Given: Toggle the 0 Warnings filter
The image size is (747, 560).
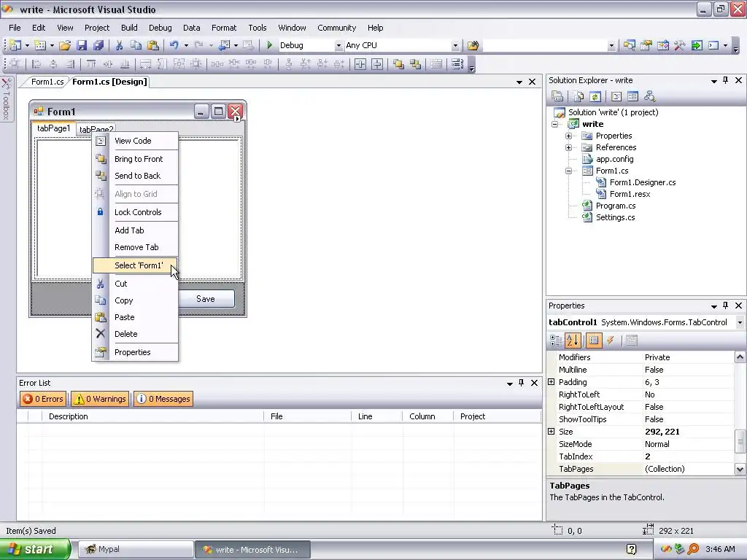Looking at the screenshot, I should 100,399.
